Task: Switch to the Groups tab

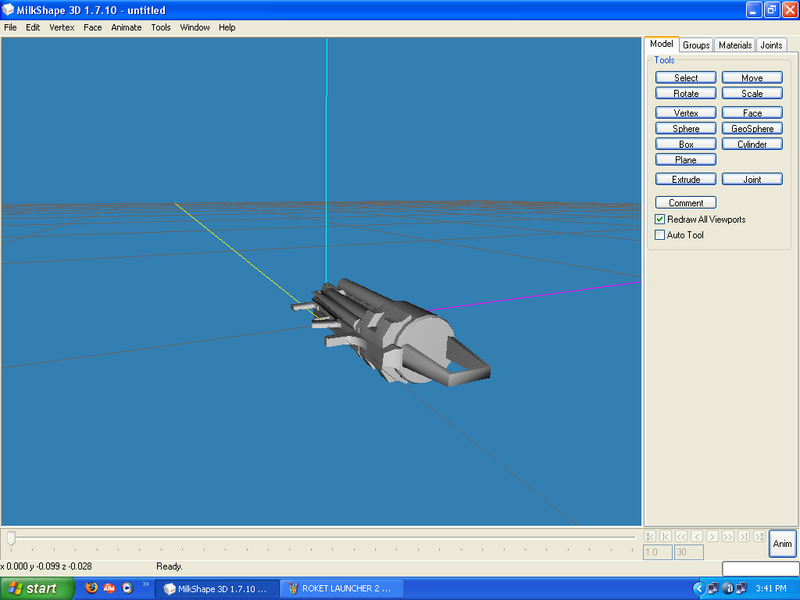Action: [x=696, y=45]
